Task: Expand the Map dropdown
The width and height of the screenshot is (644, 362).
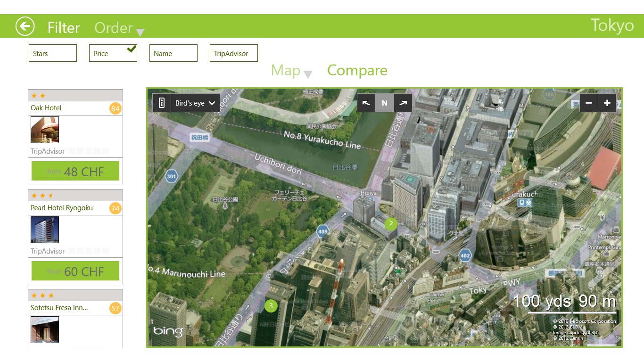Action: tap(291, 71)
